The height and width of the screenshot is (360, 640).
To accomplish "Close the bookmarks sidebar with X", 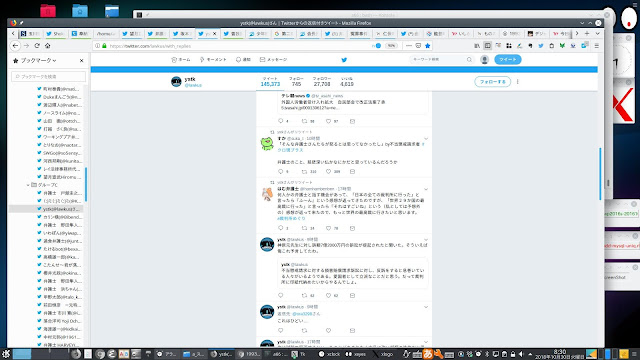I will (81, 60).
